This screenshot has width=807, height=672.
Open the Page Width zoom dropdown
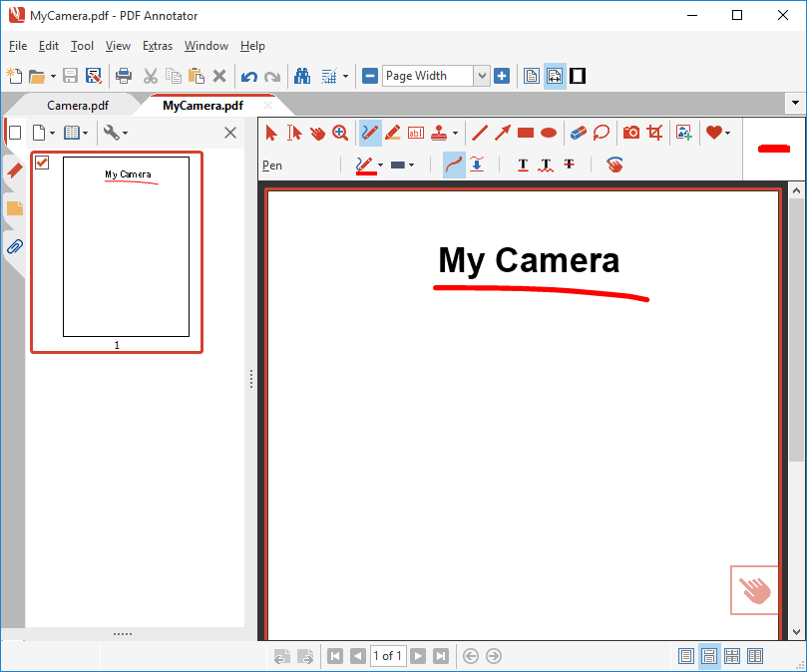(x=482, y=76)
